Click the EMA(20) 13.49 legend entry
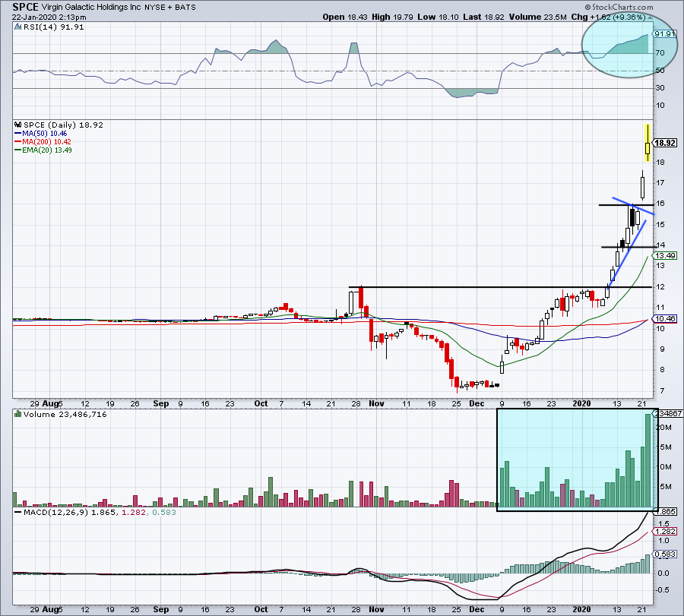The height and width of the screenshot is (616, 684). tap(43, 150)
